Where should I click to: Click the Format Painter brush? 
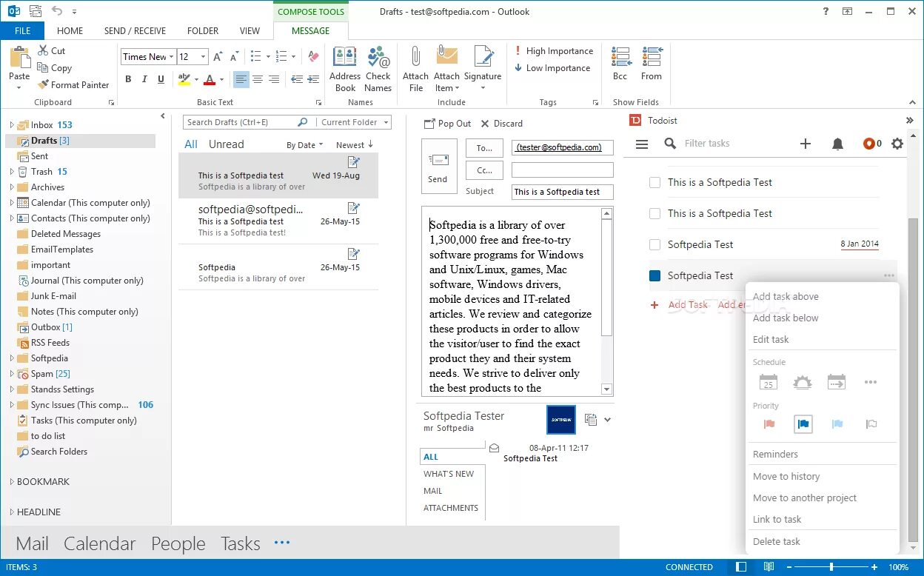pyautogui.click(x=43, y=84)
